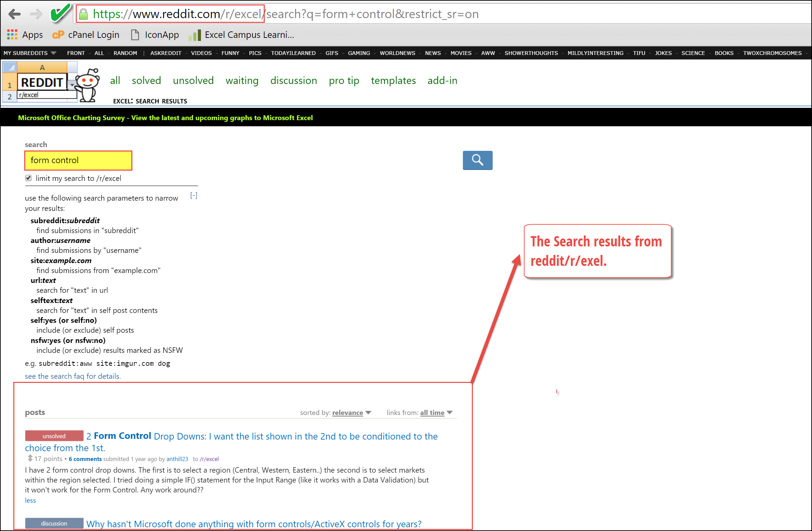Open the /r/excel link under the post
This screenshot has height=531, width=812.
(209, 459)
